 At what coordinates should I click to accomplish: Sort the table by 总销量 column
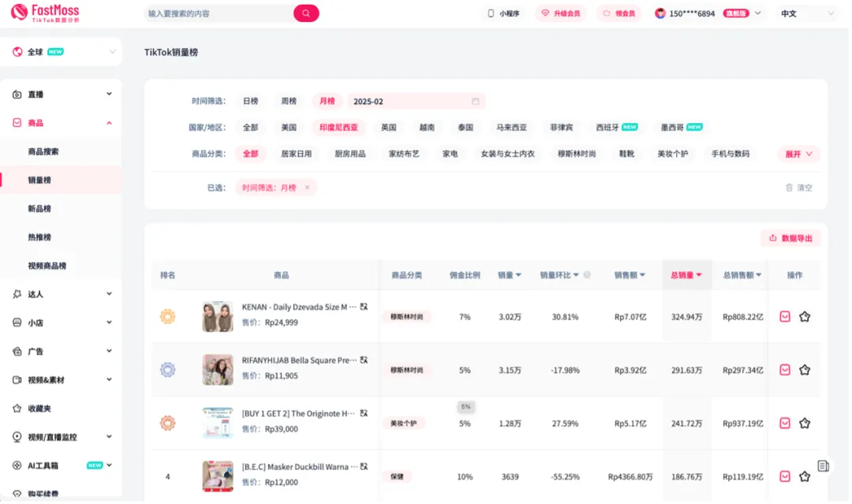[x=688, y=275]
